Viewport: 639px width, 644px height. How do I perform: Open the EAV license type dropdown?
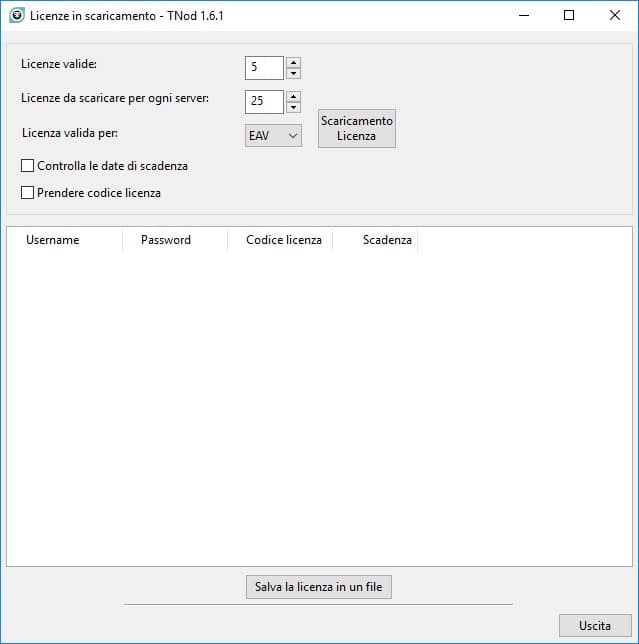273,136
